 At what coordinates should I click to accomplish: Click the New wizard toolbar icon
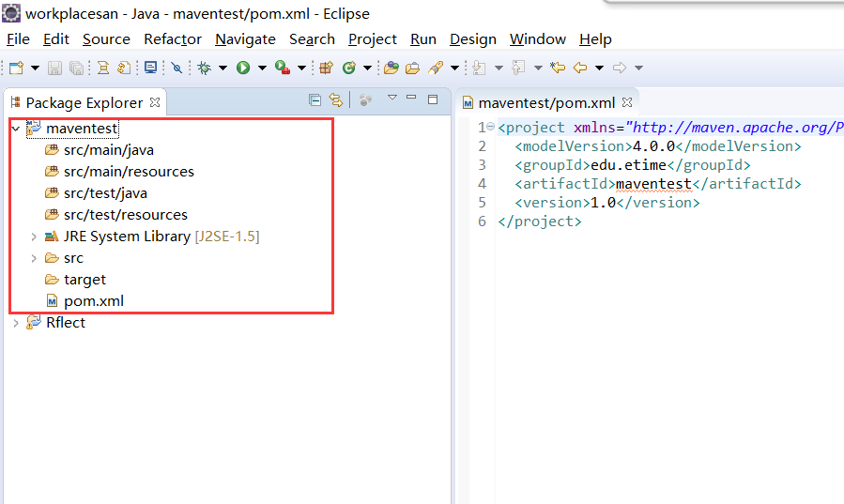pos(16,68)
